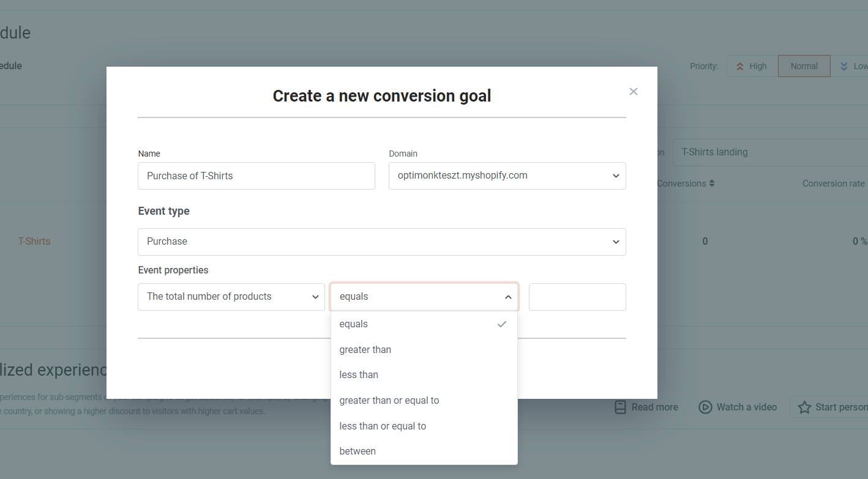Select 'greater than or equal to' option
Screen dimensions: 868x479
coord(424,400)
